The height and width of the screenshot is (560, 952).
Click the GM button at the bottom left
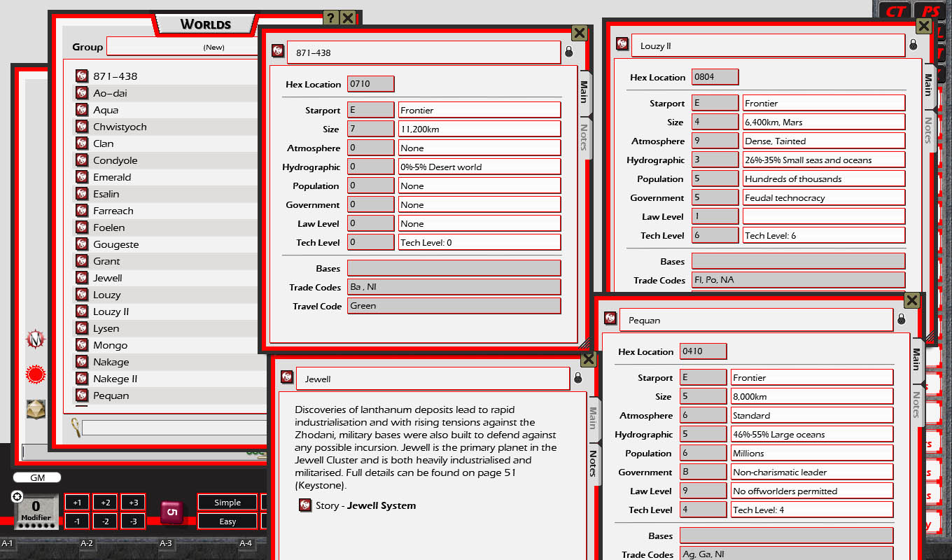click(36, 477)
